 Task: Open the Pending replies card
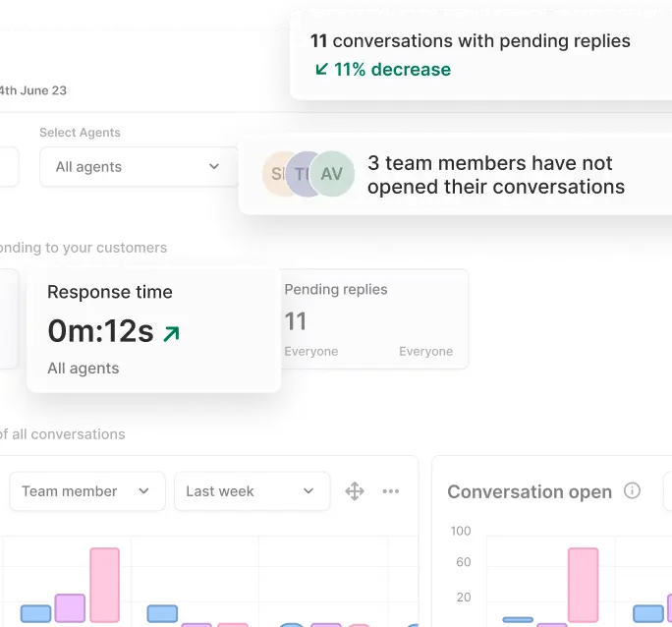373,319
